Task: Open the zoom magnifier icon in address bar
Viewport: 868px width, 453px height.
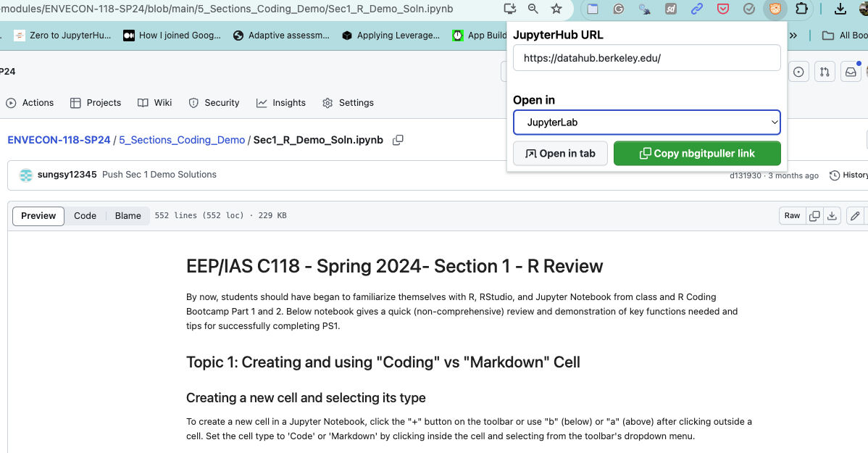Action: (533, 8)
